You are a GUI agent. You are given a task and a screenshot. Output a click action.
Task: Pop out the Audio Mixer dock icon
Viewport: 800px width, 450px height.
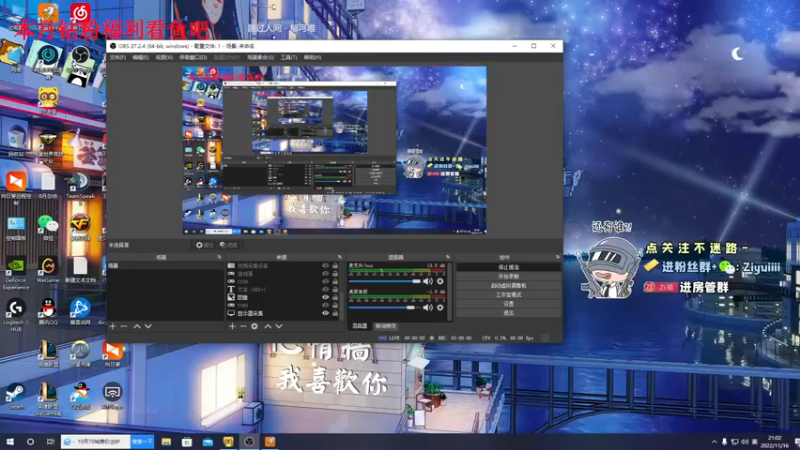point(447,257)
